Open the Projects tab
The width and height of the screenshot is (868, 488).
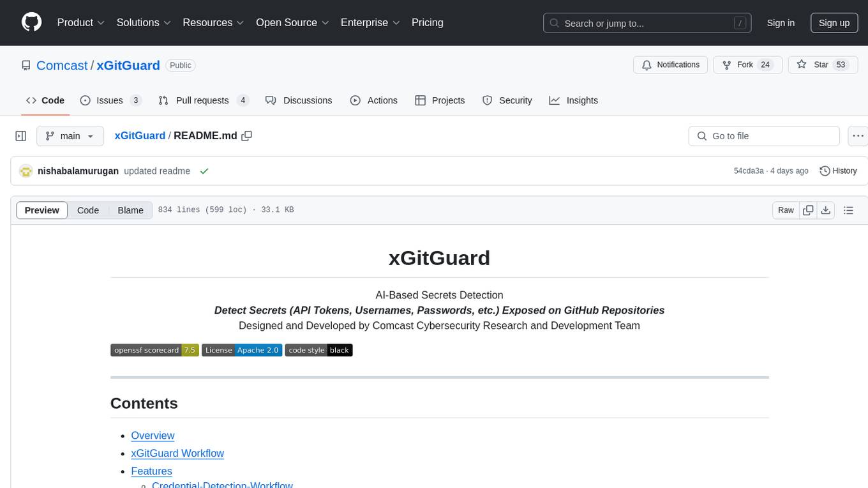coord(440,100)
